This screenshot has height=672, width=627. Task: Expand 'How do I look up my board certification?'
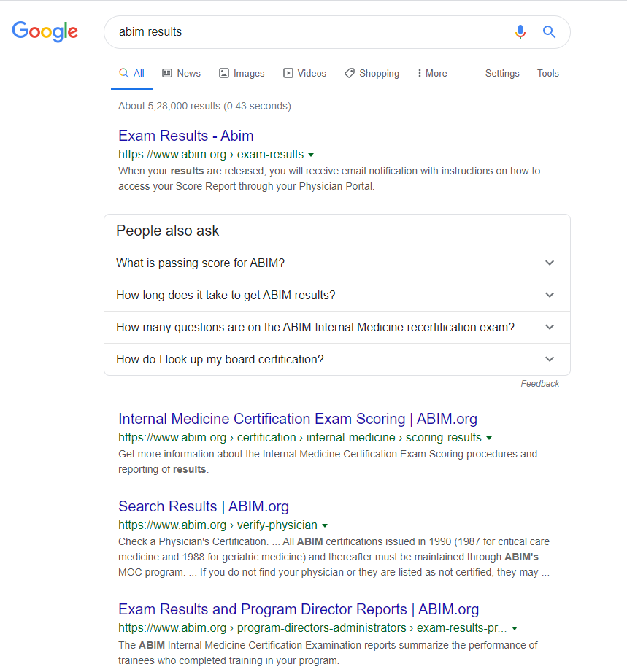[x=336, y=359]
